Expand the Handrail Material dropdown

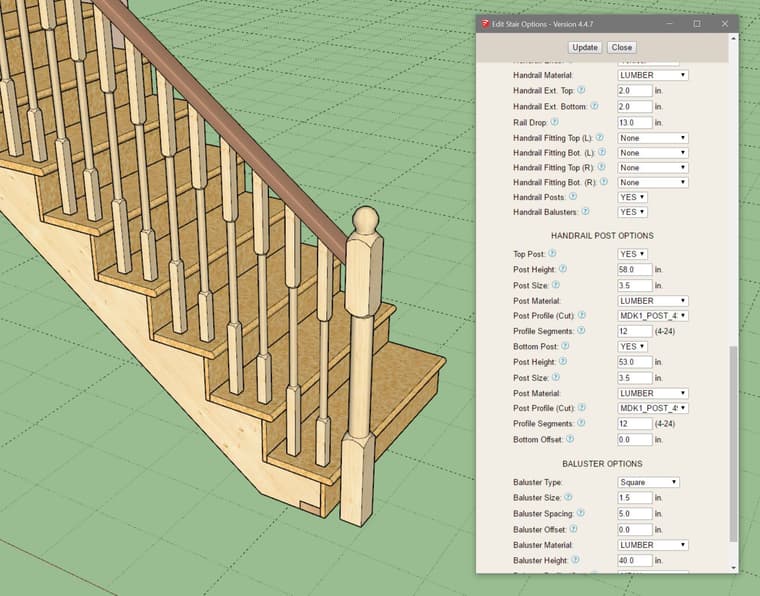(653, 75)
